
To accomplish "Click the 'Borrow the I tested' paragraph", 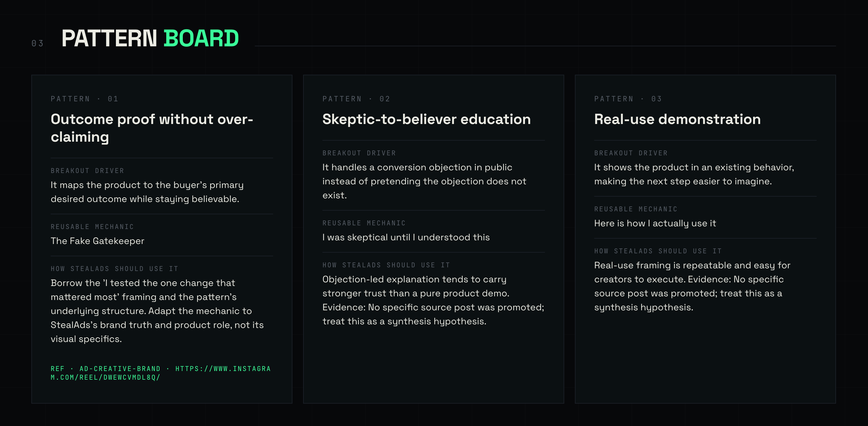I will coord(157,311).
